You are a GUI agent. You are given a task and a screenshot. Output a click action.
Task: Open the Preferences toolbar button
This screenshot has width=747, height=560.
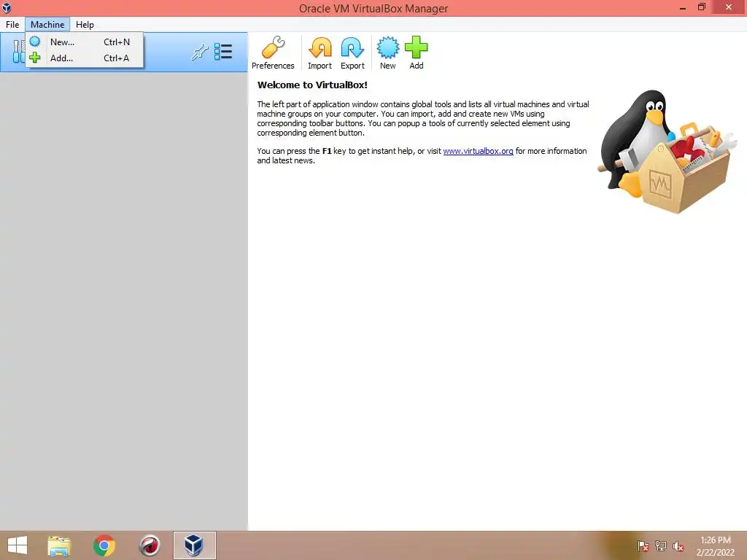click(273, 52)
